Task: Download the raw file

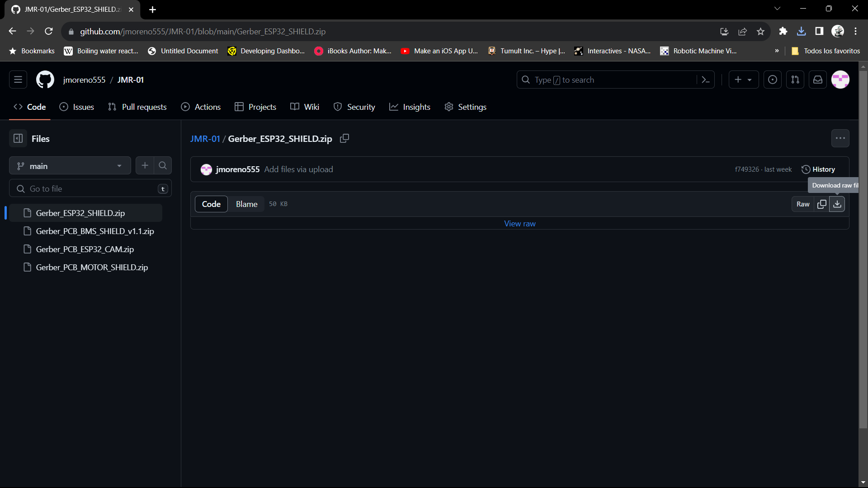Action: [837, 204]
